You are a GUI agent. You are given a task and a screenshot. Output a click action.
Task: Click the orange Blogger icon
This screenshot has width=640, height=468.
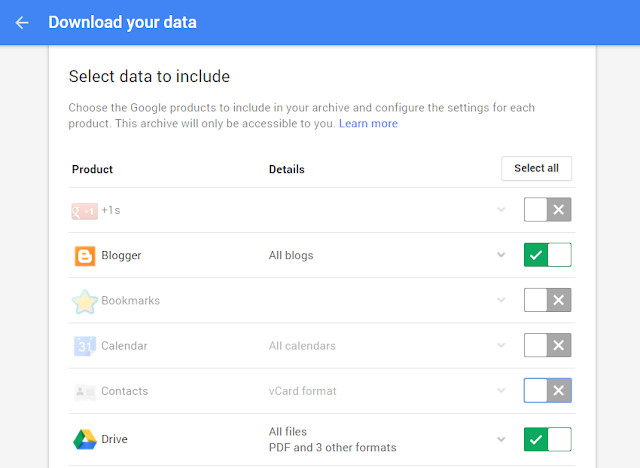click(x=85, y=256)
